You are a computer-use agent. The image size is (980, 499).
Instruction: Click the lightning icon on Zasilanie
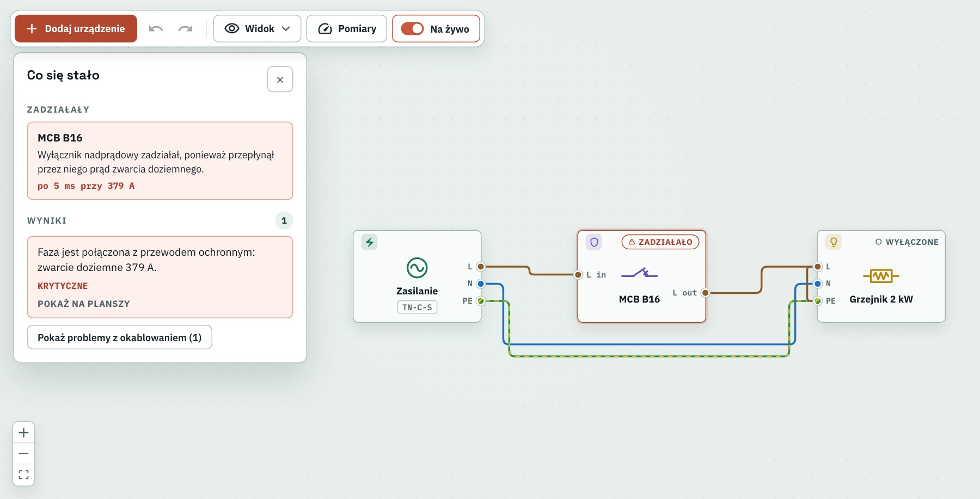tap(370, 242)
